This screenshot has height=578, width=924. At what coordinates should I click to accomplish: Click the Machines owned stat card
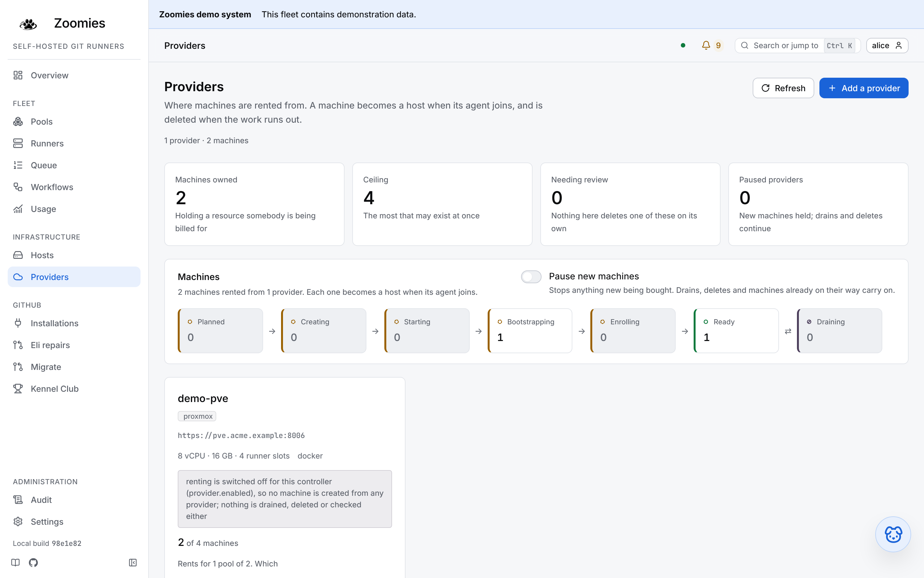[x=254, y=204]
